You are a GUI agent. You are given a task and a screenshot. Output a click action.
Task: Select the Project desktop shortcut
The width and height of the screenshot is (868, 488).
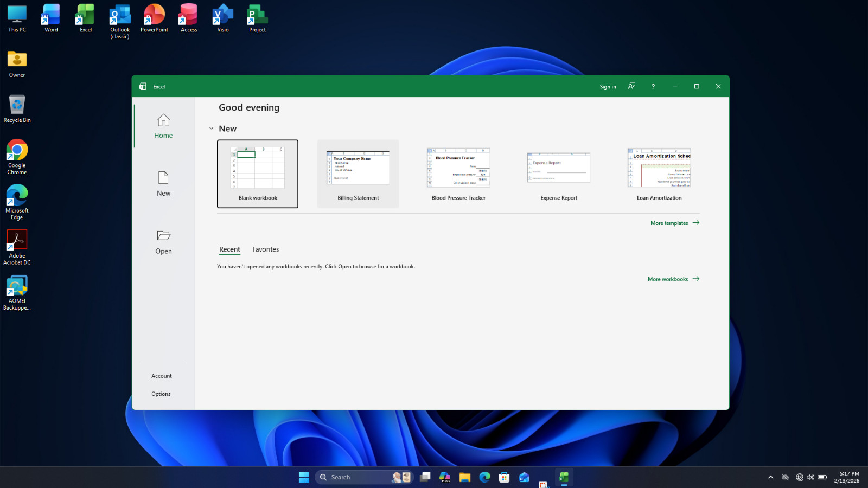[257, 19]
